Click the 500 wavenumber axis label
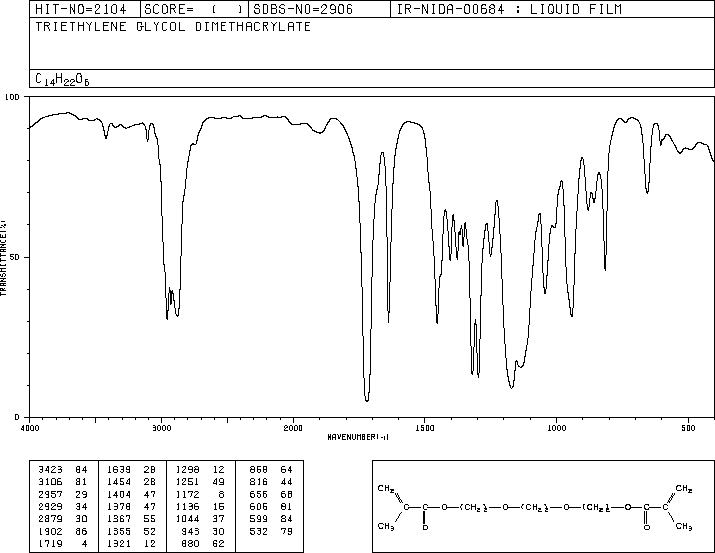Viewport: 715px width, 553px height. click(688, 428)
